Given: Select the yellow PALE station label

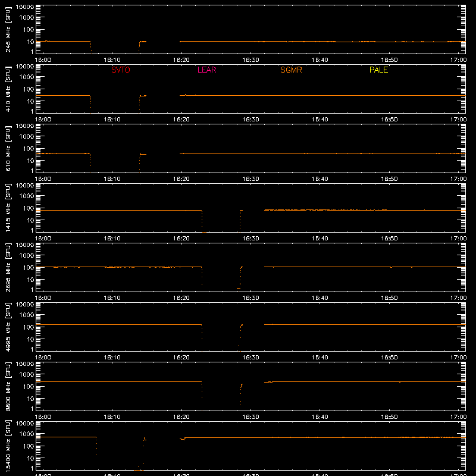Looking at the screenshot, I should coord(378,70).
